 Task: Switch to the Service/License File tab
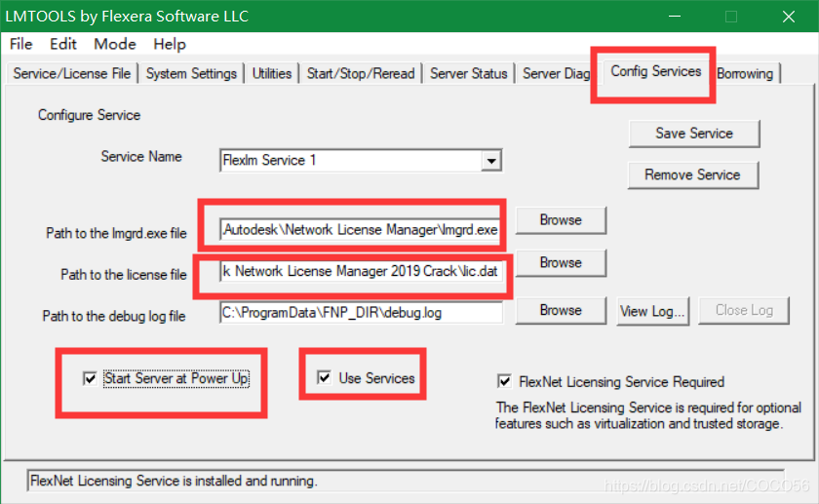[71, 74]
